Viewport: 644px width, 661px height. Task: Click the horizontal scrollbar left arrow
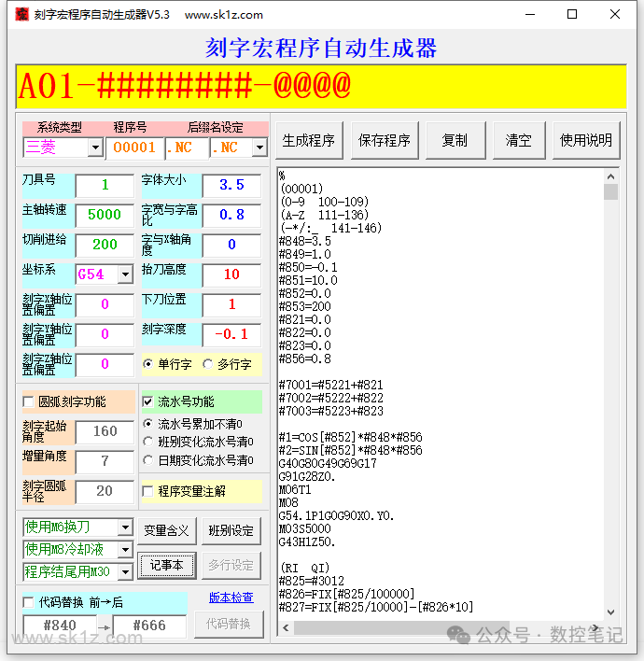pyautogui.click(x=286, y=627)
